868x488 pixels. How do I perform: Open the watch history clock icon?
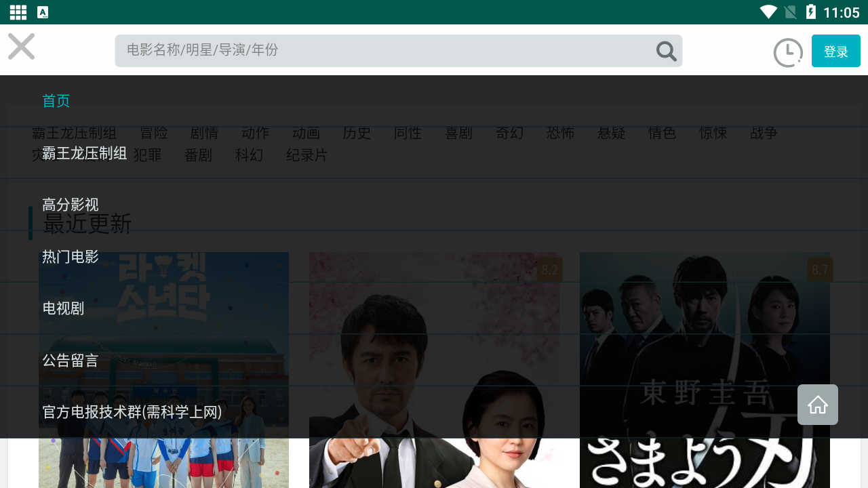click(x=788, y=53)
